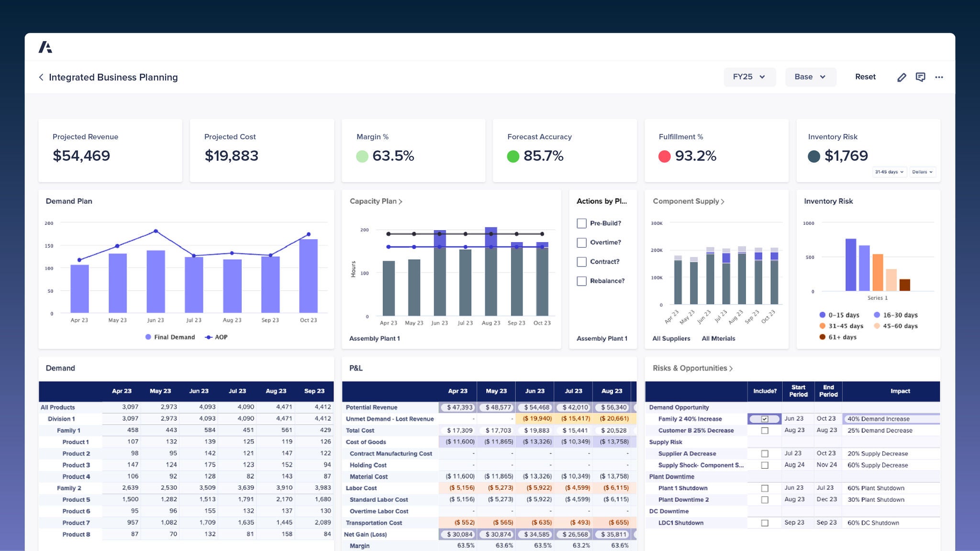Check the Overtime? action box
The image size is (980, 551).
581,242
